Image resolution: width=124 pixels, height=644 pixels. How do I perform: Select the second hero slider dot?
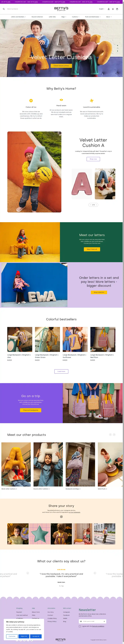117,48
